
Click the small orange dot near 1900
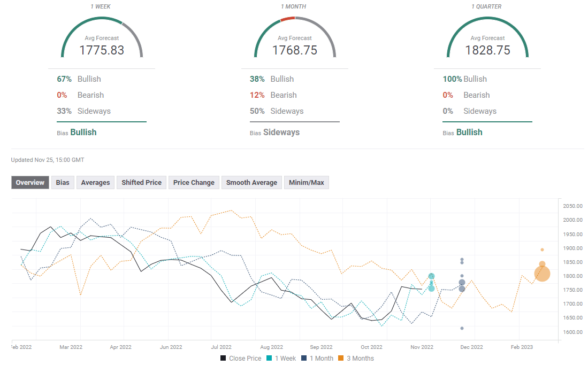(x=542, y=250)
